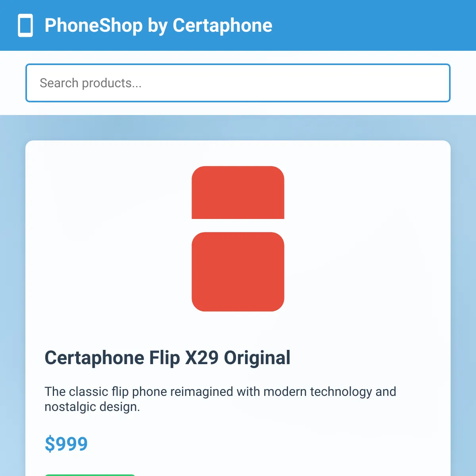Click the Search products placeholder text
The width and height of the screenshot is (476, 476).
[x=90, y=83]
